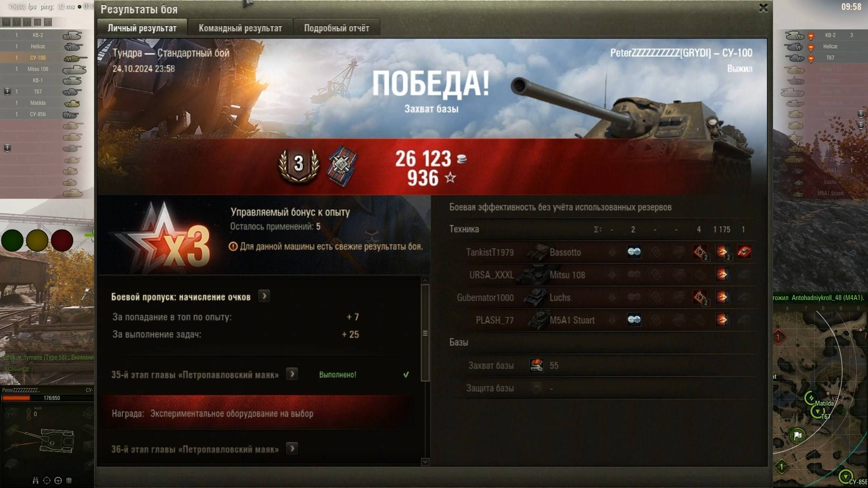Open the Подробный отчёт tab
Image resolution: width=868 pixels, height=488 pixels.
click(x=336, y=28)
